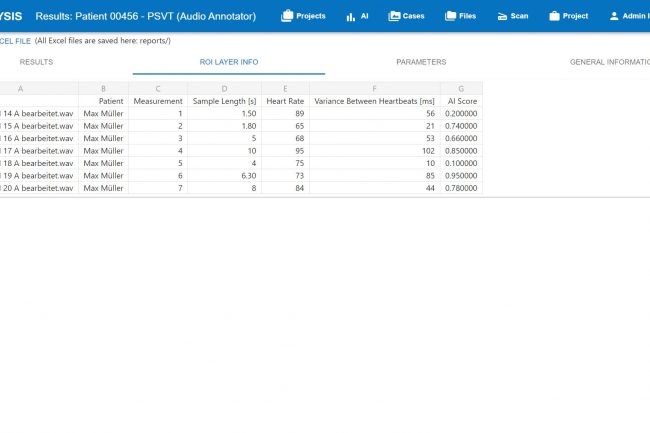The width and height of the screenshot is (650, 433).
Task: Open the PARAMETERS tab
Action: (421, 62)
